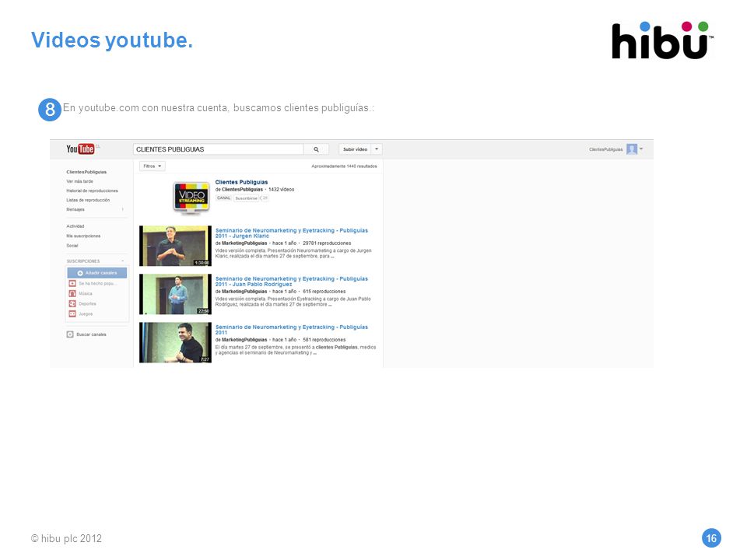
Task: Click the Buscar canales plus icon
Action: click(70, 334)
